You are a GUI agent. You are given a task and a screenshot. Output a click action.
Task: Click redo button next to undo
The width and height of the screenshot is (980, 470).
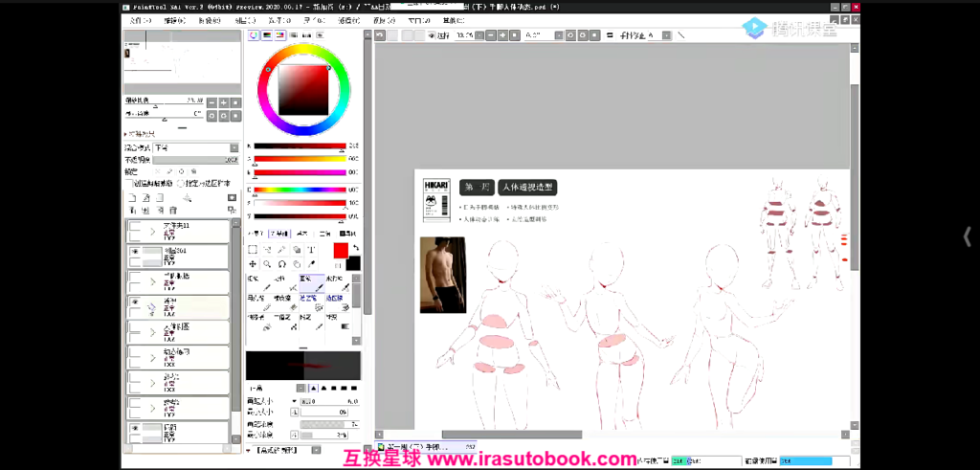(392, 35)
